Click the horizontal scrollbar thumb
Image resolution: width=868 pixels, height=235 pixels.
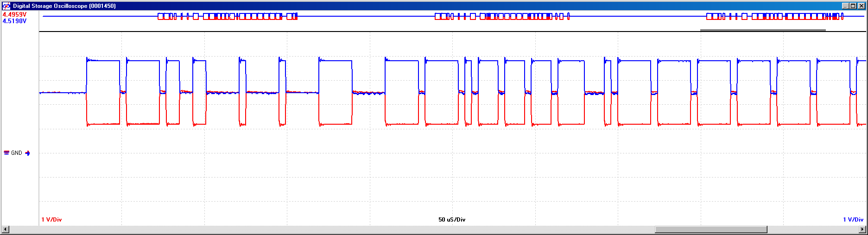tap(711, 229)
